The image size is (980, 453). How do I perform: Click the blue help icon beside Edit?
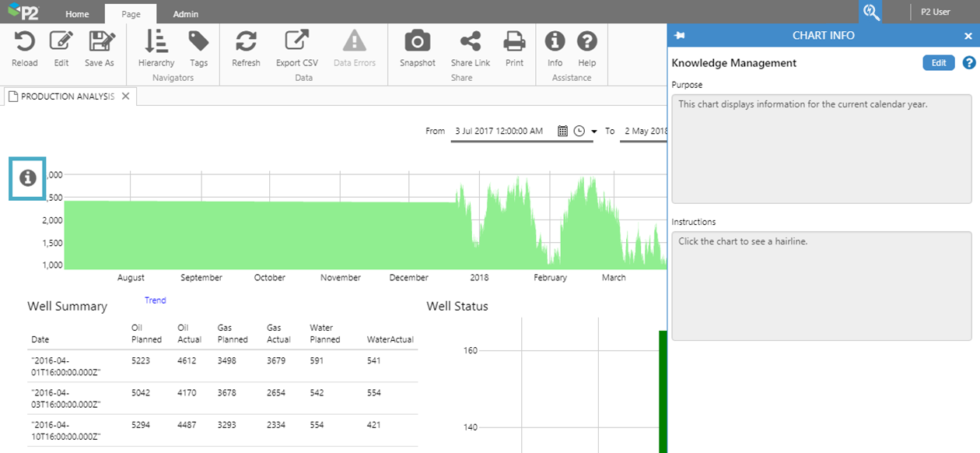968,63
